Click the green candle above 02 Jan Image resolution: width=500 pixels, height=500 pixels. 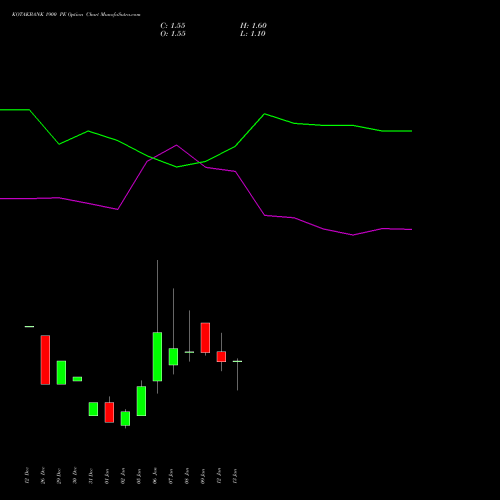pyautogui.click(x=125, y=419)
